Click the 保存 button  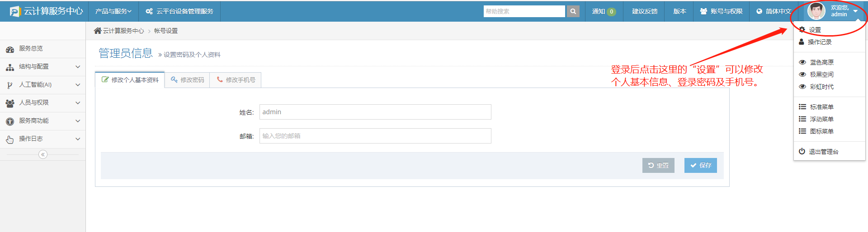pyautogui.click(x=700, y=166)
